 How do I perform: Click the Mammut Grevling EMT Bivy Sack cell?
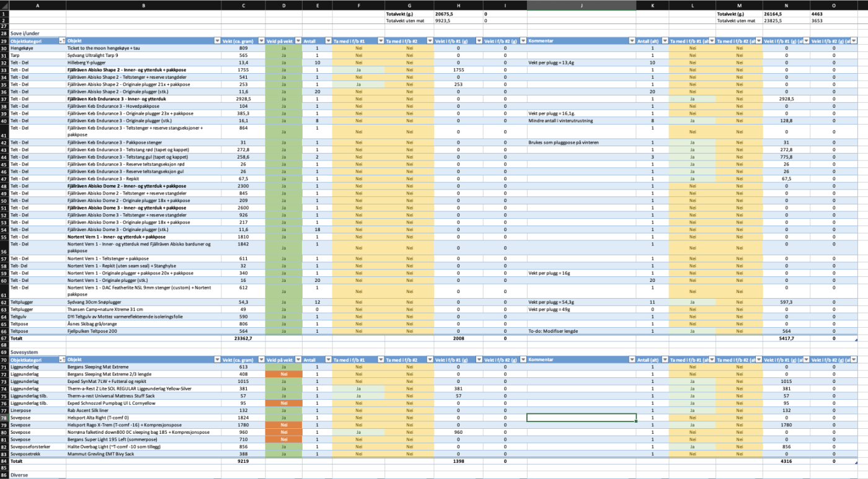(144, 454)
